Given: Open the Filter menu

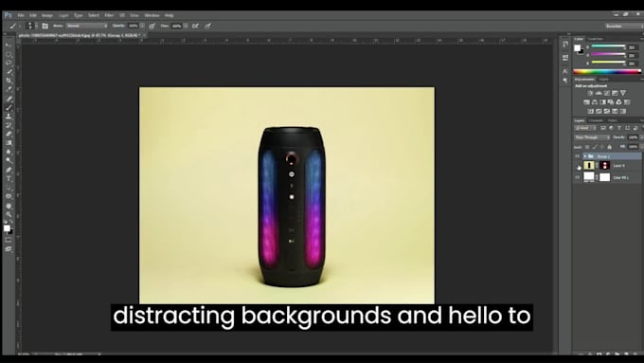Looking at the screenshot, I should click(x=109, y=15).
